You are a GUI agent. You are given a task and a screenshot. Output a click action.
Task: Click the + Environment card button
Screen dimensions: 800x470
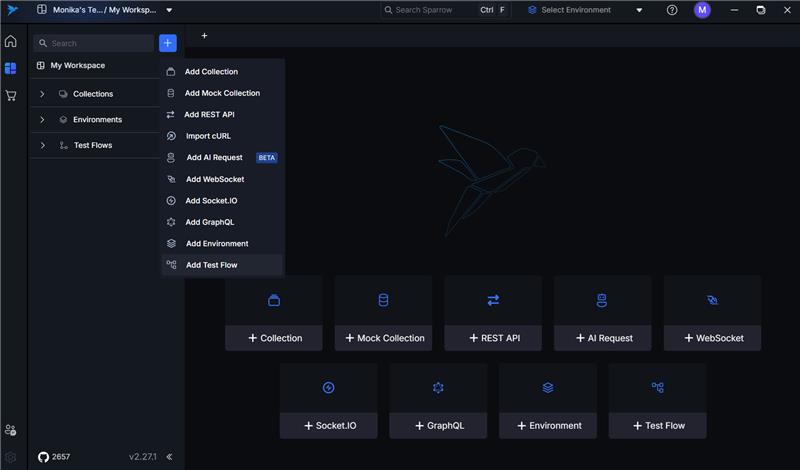point(548,426)
